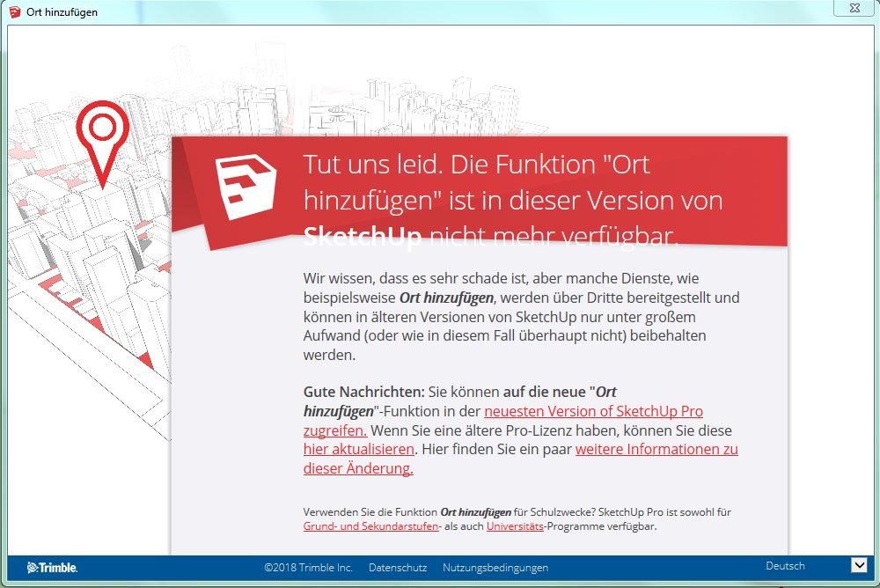Click the 'Ort hinzufügen' window title
Viewport: 880px width, 588px height.
62,12
